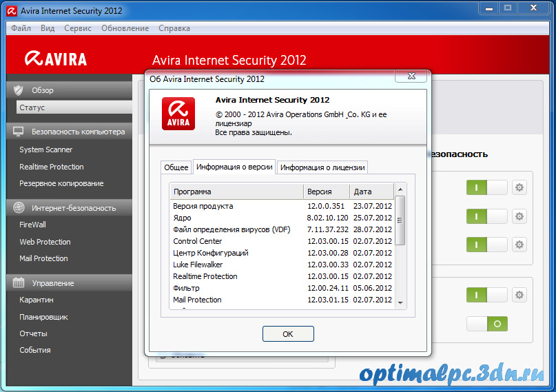The height and width of the screenshot is (392, 556).
Task: Sort list by Программа column header
Action: (x=236, y=192)
